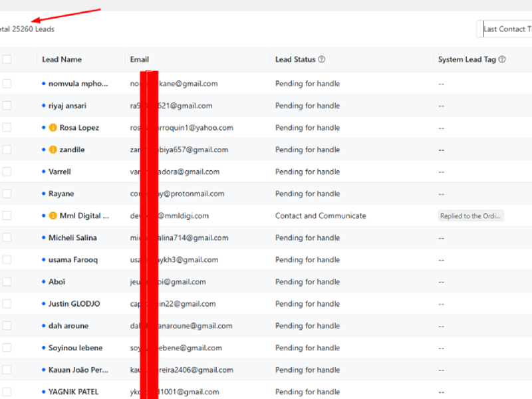Click orange info icon beside Rosa Lopez
Screen dimensions: 532x399
click(53, 128)
